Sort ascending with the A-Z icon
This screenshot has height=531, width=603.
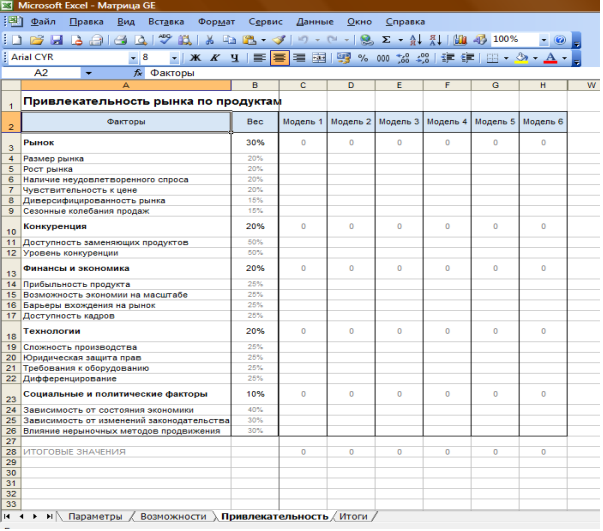[x=418, y=40]
